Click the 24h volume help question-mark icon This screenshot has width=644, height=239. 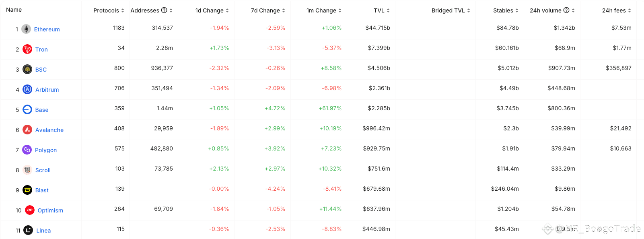pyautogui.click(x=566, y=10)
